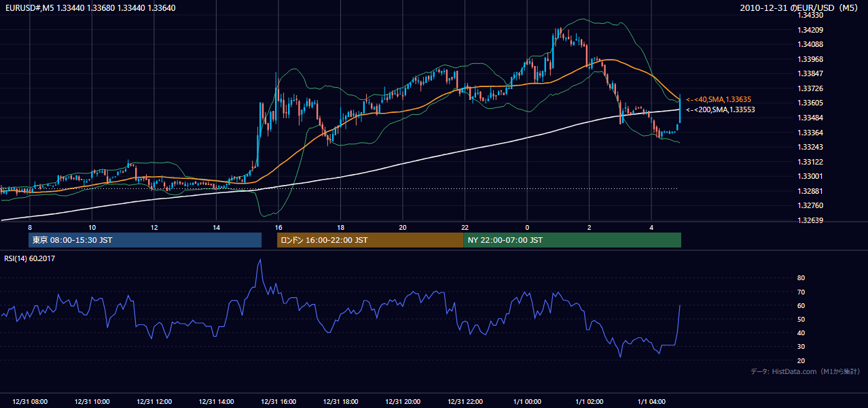The width and height of the screenshot is (868, 408).
Task: Click price axis label 1.33968
Action: (x=809, y=59)
